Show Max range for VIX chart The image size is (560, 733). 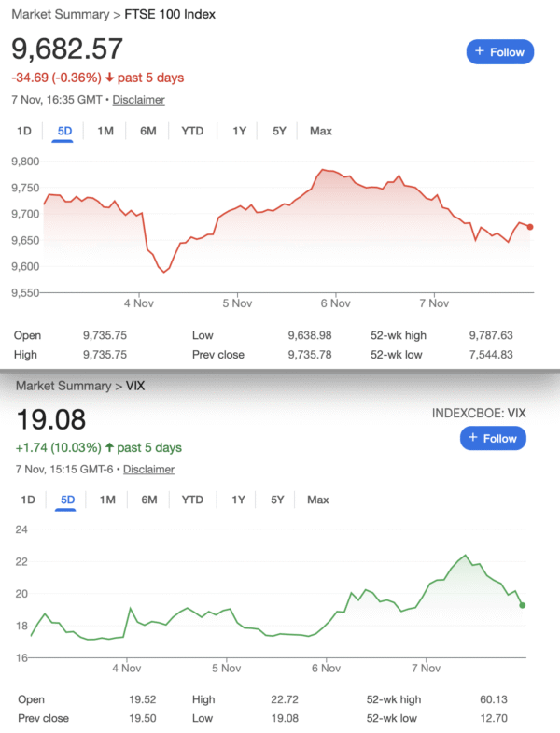318,500
